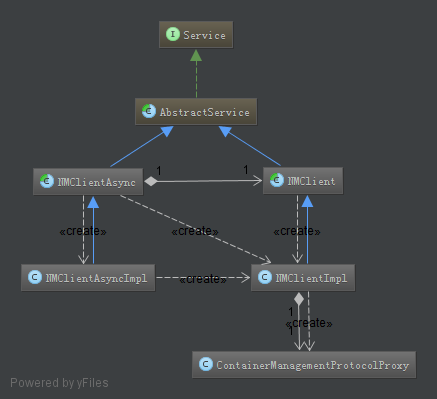Select the Service node label

(x=204, y=35)
